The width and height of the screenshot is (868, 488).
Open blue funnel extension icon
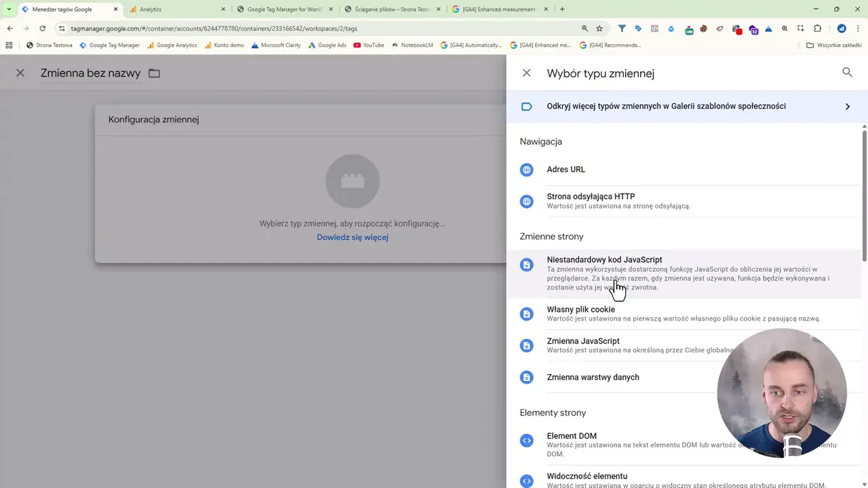(x=622, y=28)
